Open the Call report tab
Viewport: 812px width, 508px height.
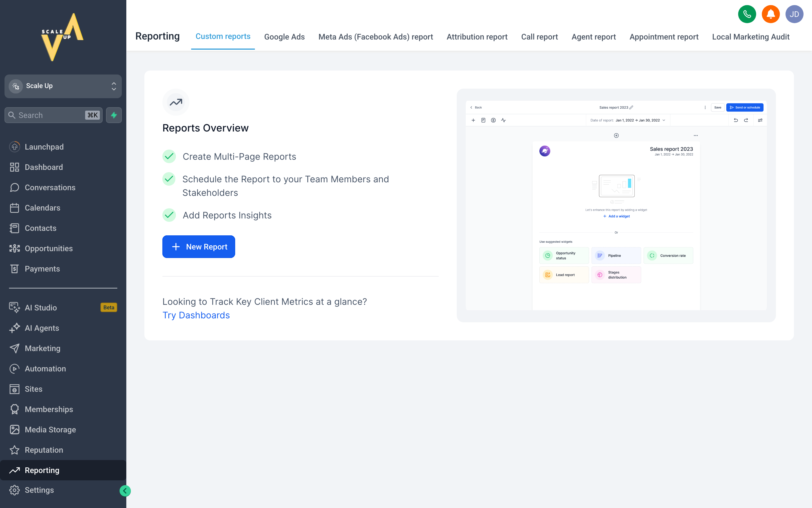[x=539, y=37]
